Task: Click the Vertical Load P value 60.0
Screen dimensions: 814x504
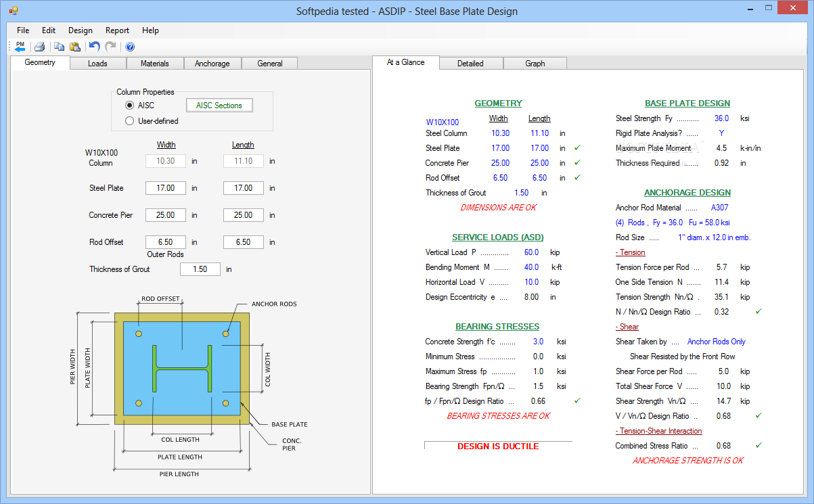Action: pos(532,252)
